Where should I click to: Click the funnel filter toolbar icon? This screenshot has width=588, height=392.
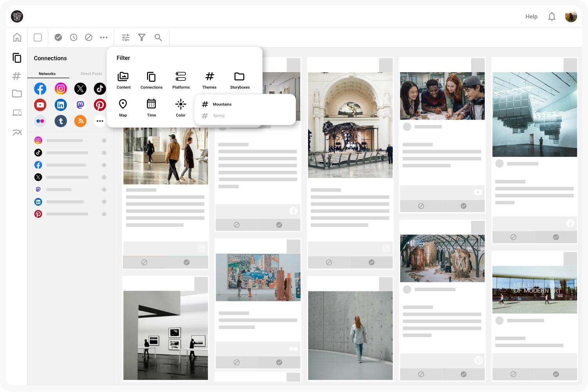tap(142, 38)
